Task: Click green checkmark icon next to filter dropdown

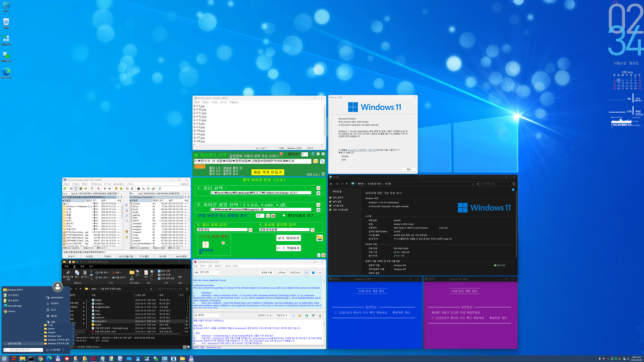Action: (318, 154)
